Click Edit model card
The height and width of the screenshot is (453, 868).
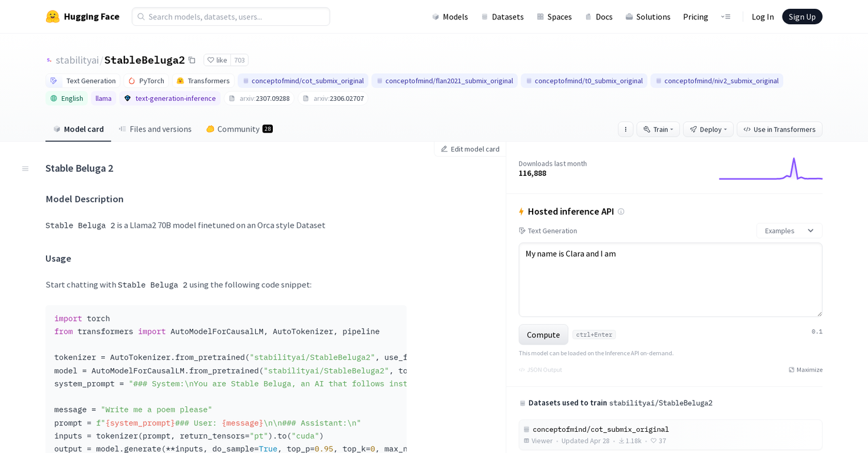tap(470, 149)
